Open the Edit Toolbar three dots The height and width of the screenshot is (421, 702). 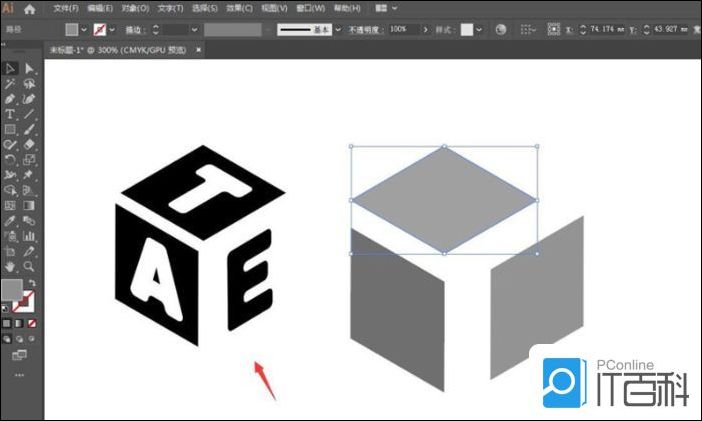tap(19, 375)
